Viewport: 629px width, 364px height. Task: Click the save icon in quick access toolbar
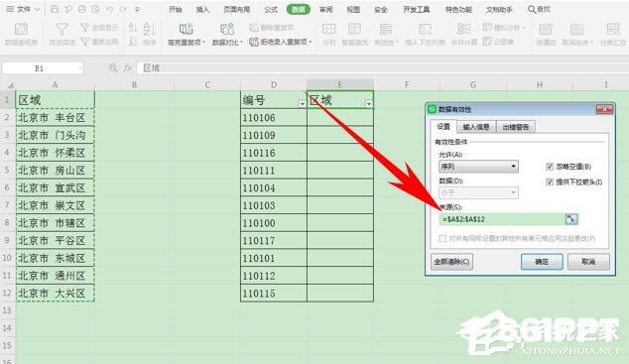(55, 9)
